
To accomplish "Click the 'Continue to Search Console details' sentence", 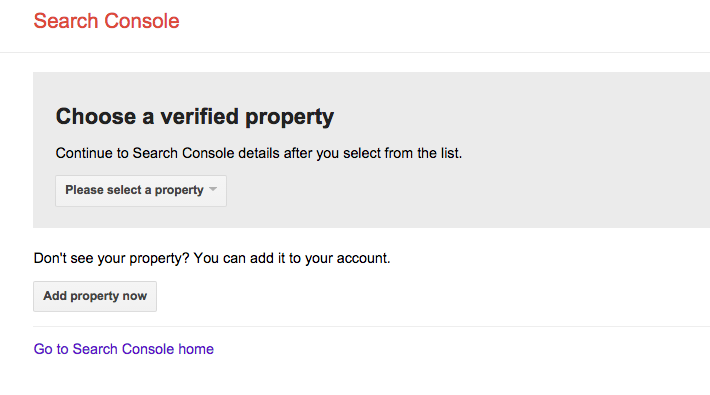I will [259, 153].
